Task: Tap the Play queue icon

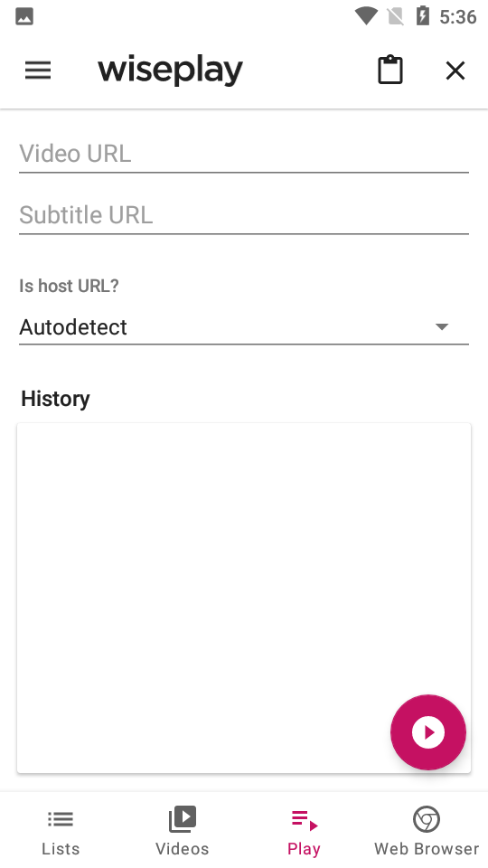Action: coord(305,820)
